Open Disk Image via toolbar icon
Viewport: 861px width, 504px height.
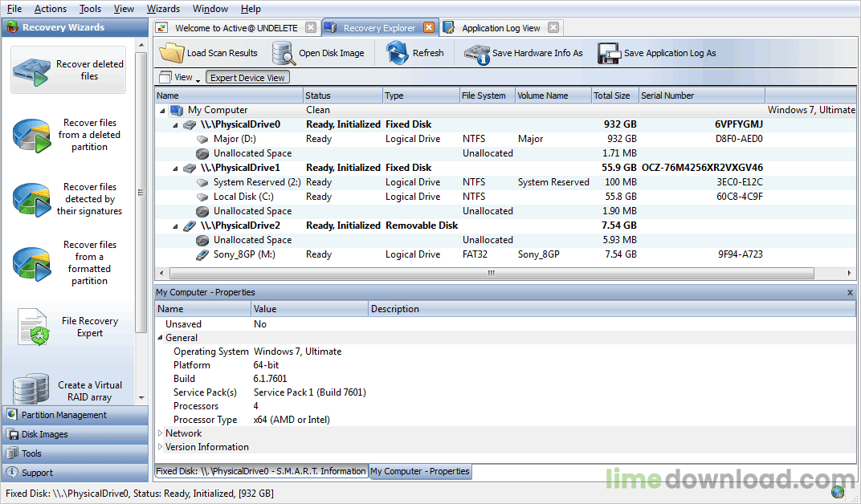coord(284,53)
